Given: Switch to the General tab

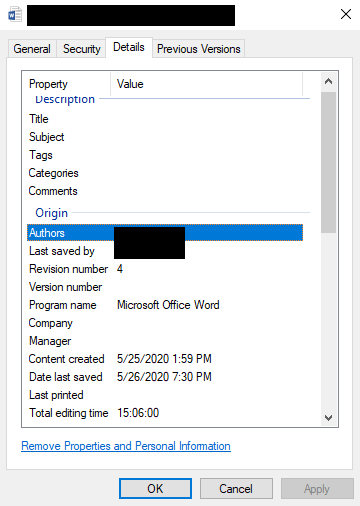Looking at the screenshot, I should (x=32, y=49).
